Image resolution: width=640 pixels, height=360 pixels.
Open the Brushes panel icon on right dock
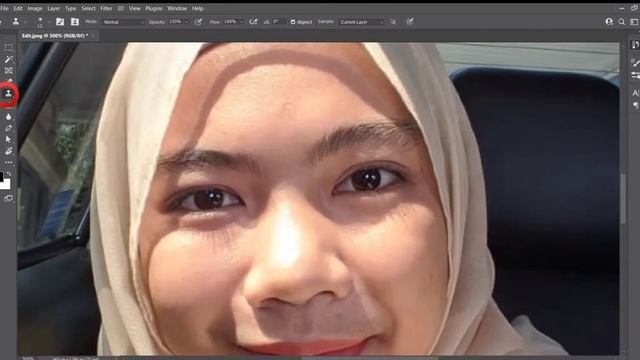636,62
